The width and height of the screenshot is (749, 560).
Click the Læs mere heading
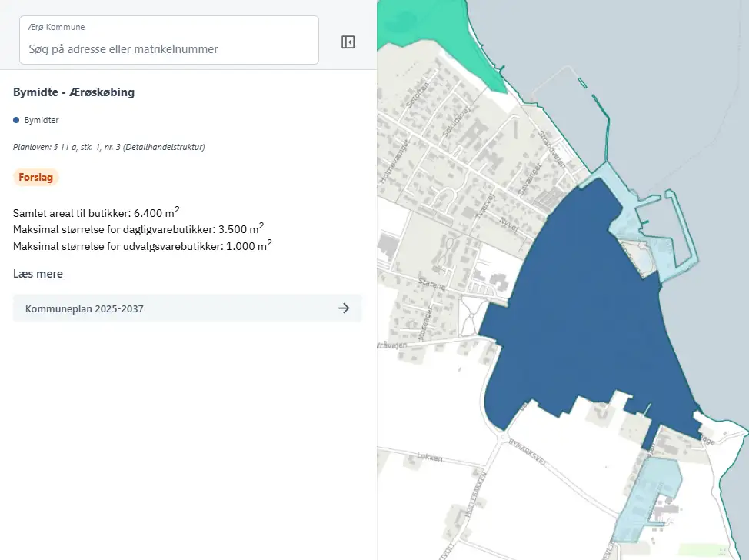pos(38,274)
